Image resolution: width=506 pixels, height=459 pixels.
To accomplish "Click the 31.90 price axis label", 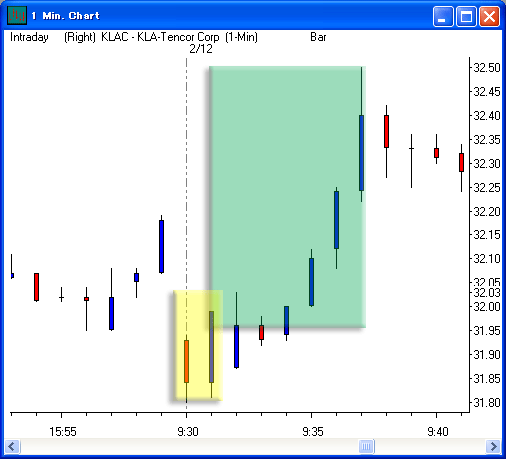I will pos(487,355).
